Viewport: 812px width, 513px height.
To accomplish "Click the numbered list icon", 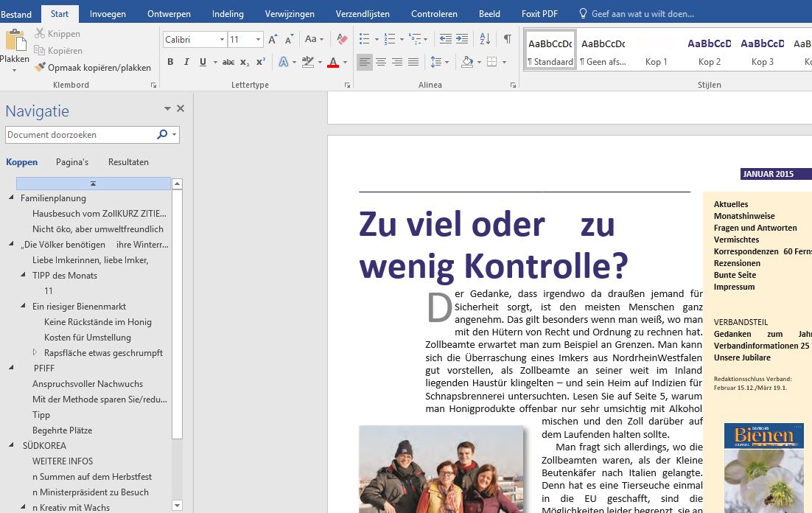I will 390,39.
